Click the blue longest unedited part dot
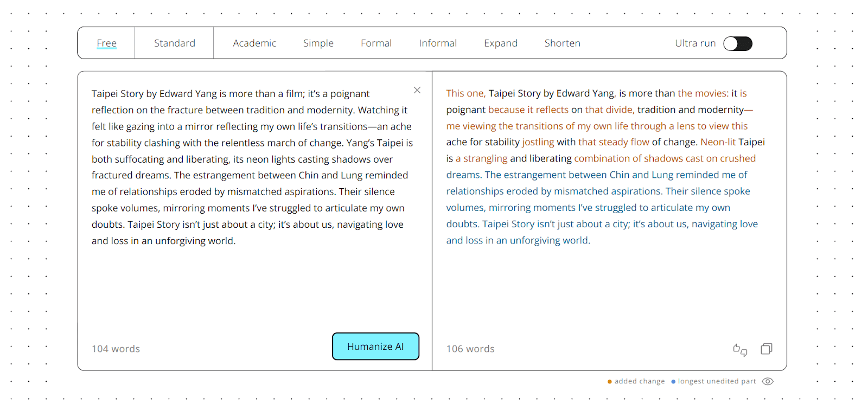Image resolution: width=868 pixels, height=410 pixels. pyautogui.click(x=673, y=381)
